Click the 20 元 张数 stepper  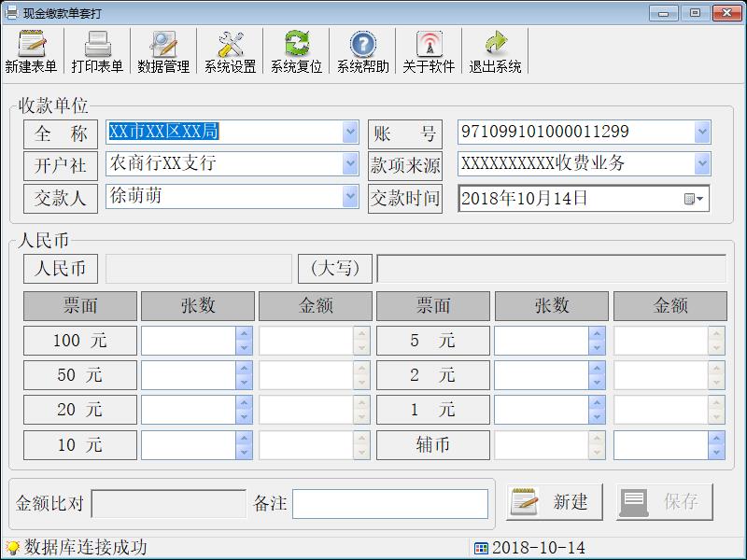tap(244, 410)
